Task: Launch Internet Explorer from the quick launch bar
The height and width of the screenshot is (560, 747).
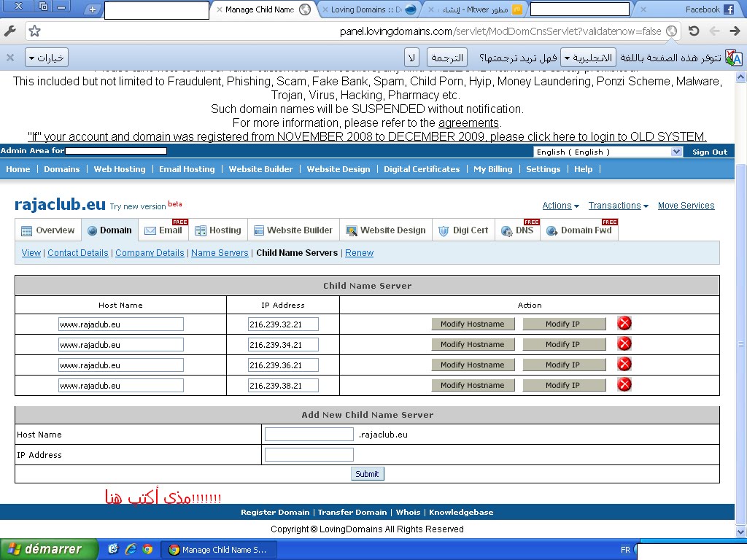Action: pyautogui.click(x=131, y=549)
